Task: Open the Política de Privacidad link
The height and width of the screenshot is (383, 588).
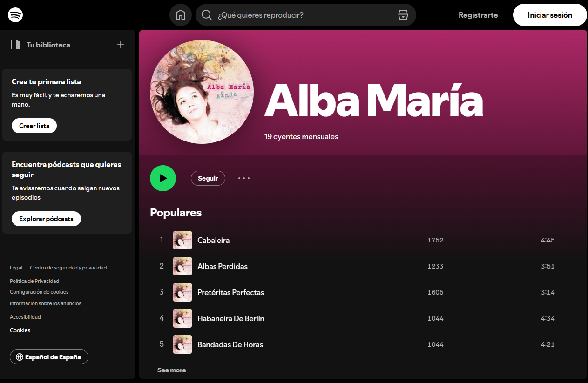Action: click(x=34, y=281)
